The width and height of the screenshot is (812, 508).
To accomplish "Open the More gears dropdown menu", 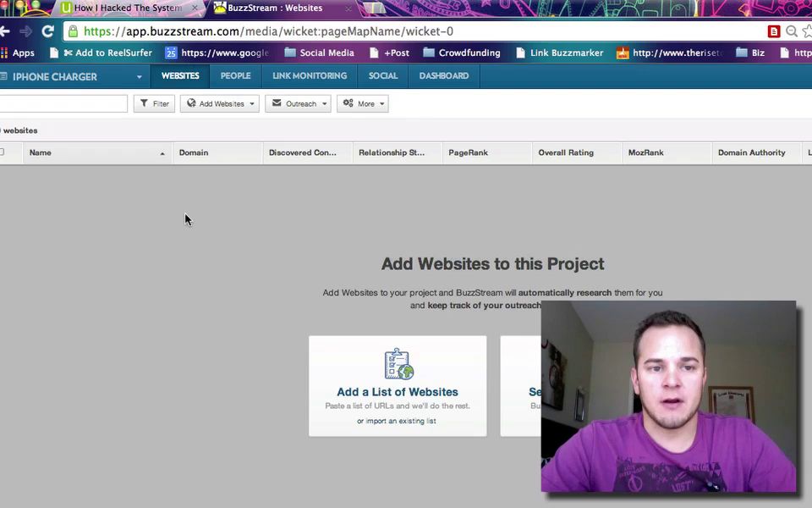I will (x=363, y=103).
